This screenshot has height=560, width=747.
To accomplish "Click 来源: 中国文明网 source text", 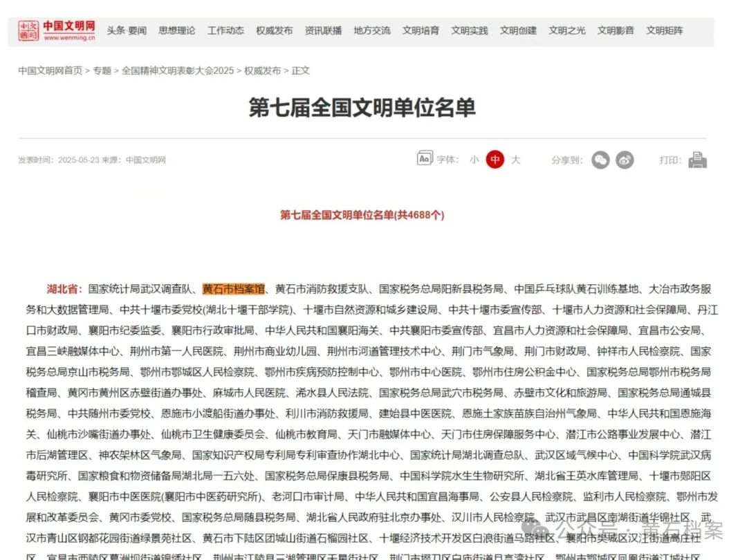I will pyautogui.click(x=135, y=160).
